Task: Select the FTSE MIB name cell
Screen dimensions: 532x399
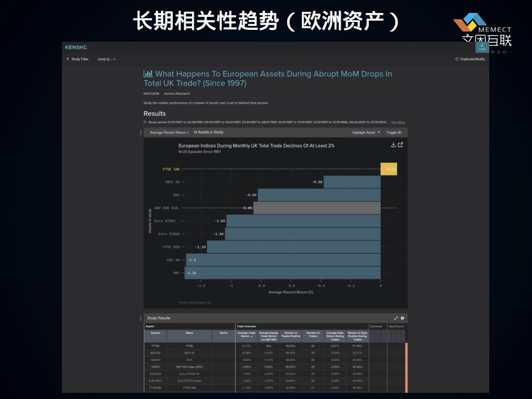Action: tap(189, 388)
